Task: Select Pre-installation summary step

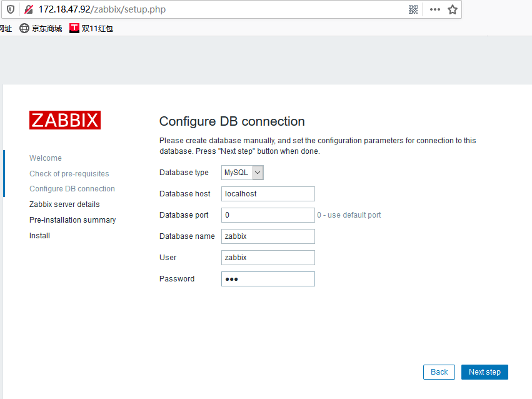Action: [73, 220]
